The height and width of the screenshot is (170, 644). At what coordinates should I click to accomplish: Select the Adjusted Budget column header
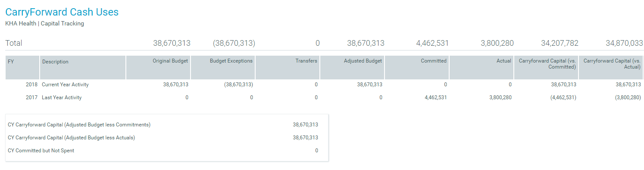click(352, 67)
